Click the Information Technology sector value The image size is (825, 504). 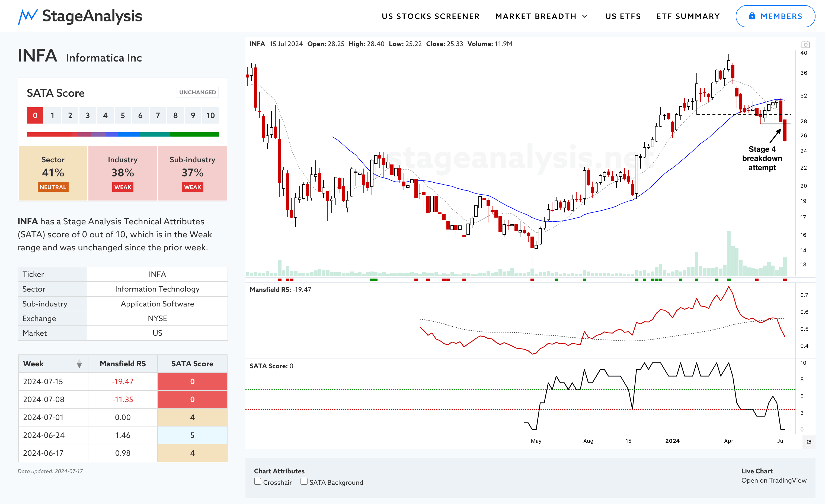(157, 289)
